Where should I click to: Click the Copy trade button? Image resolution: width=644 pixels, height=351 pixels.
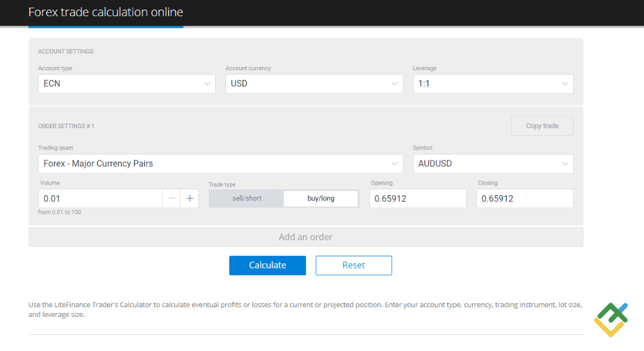coord(542,126)
